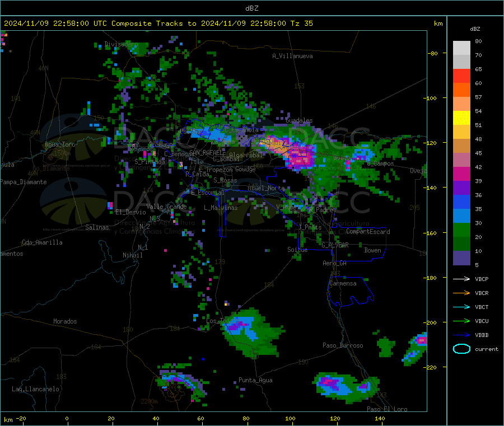Select the purple 5 dBZ color swatch

point(461,258)
